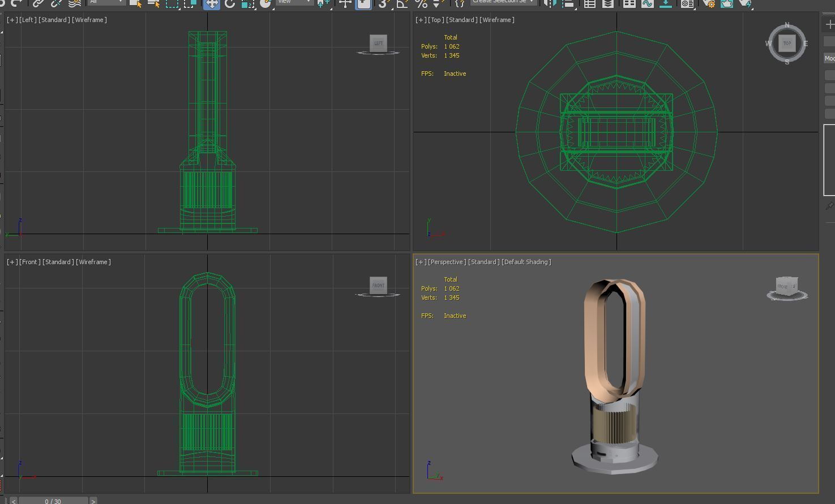Click the next frame arrow beside time slider

(x=92, y=501)
